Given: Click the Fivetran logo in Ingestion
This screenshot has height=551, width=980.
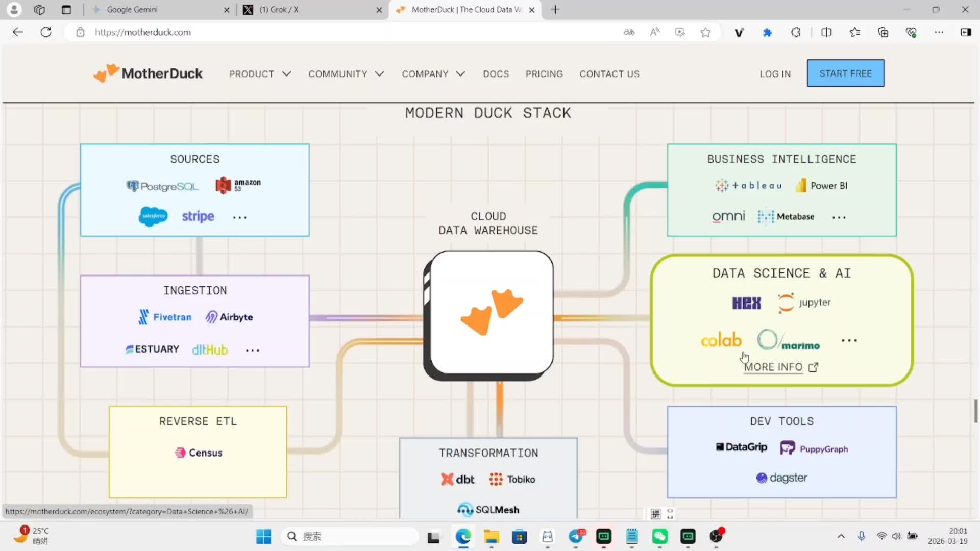Looking at the screenshot, I should click(165, 317).
